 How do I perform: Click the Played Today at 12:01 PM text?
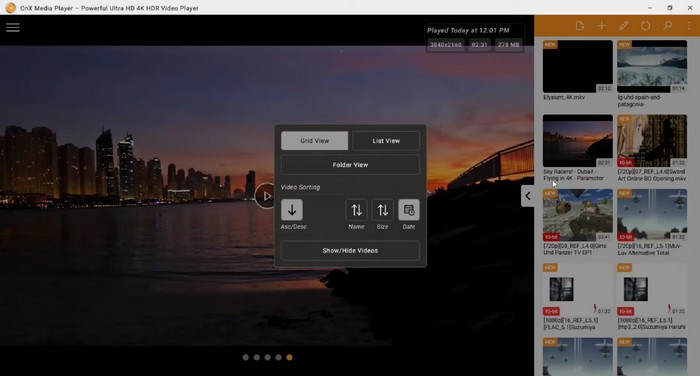pyautogui.click(x=468, y=30)
